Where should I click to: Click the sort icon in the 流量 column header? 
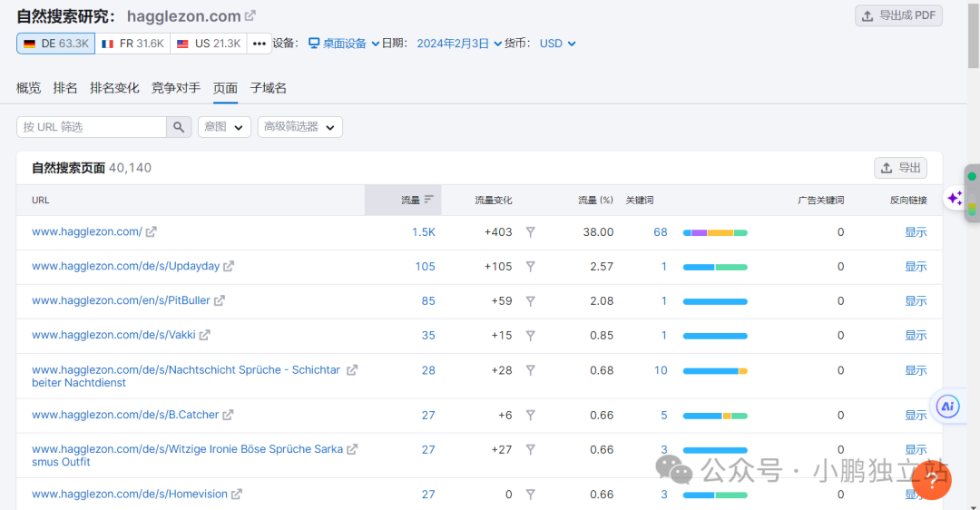(x=428, y=200)
